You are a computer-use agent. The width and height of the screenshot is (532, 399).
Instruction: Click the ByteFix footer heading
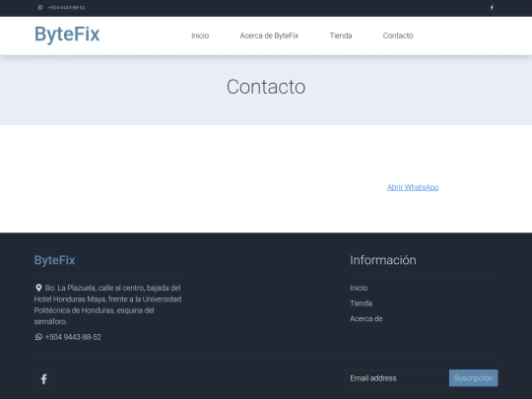click(x=54, y=260)
